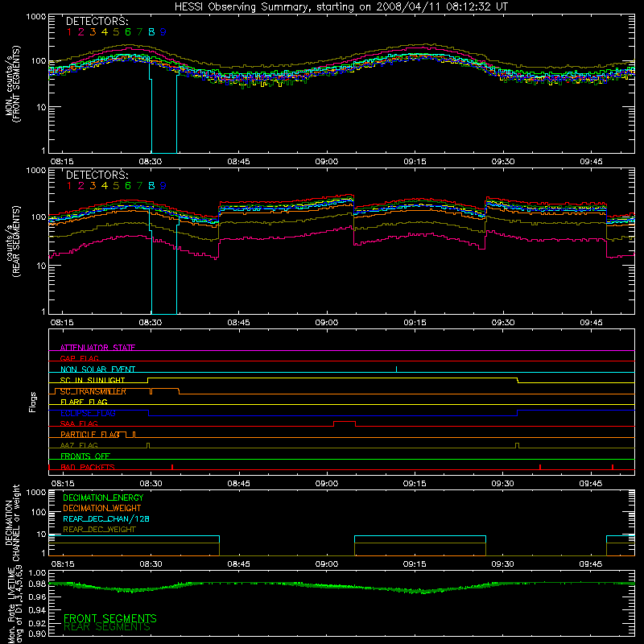The image size is (644, 644).
Task: Click the DECIMATION_ENERGY legend entry
Action: (103, 497)
